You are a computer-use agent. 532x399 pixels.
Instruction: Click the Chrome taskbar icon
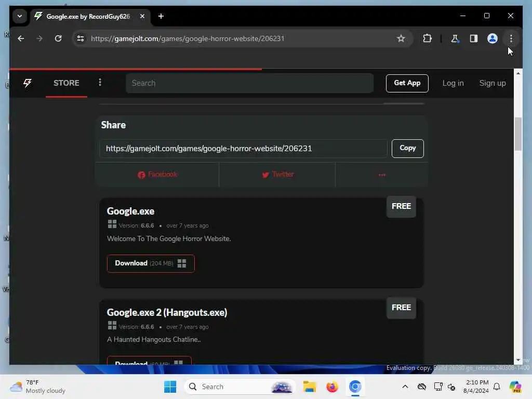click(355, 387)
